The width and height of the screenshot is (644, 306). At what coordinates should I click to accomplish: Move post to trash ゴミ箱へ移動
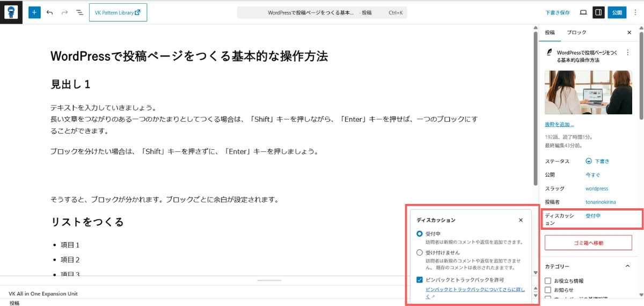589,243
